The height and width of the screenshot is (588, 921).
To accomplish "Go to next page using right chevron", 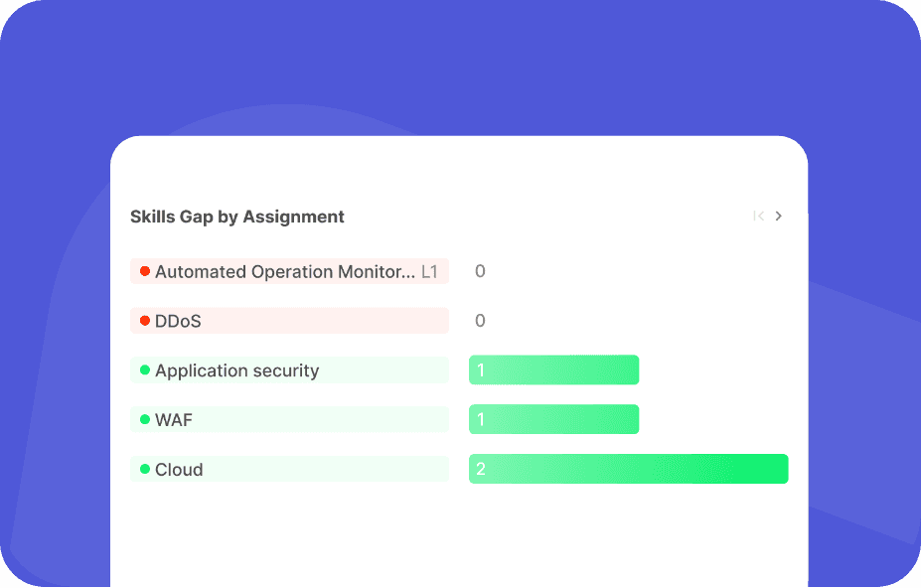I will pos(778,217).
